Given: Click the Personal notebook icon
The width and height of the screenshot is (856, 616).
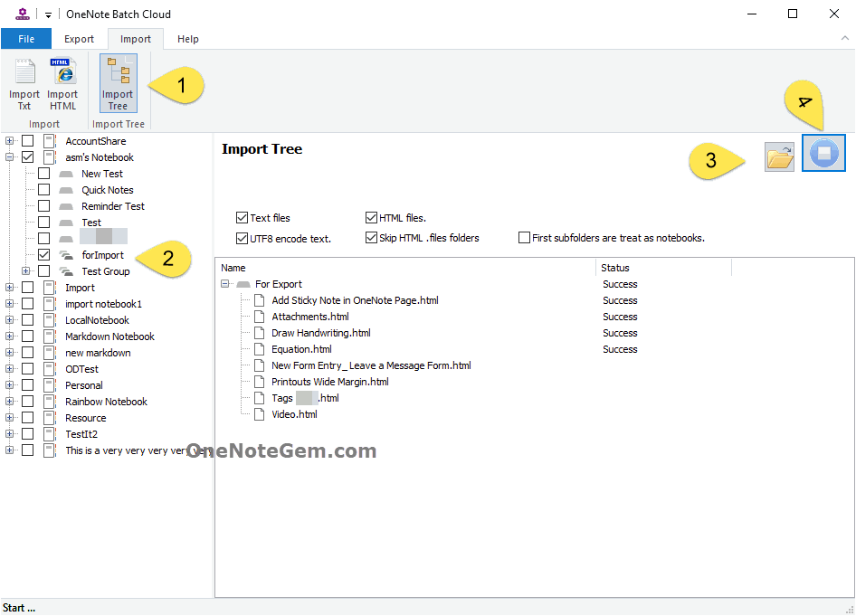Looking at the screenshot, I should [x=50, y=385].
